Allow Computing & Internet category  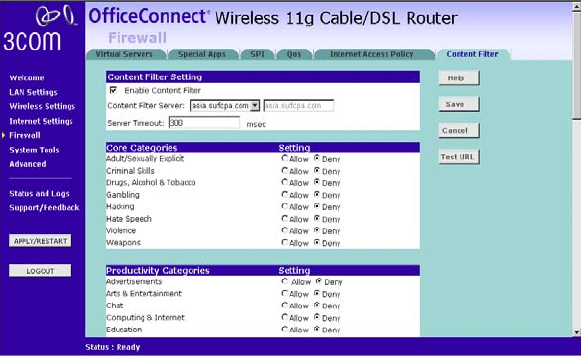[285, 317]
